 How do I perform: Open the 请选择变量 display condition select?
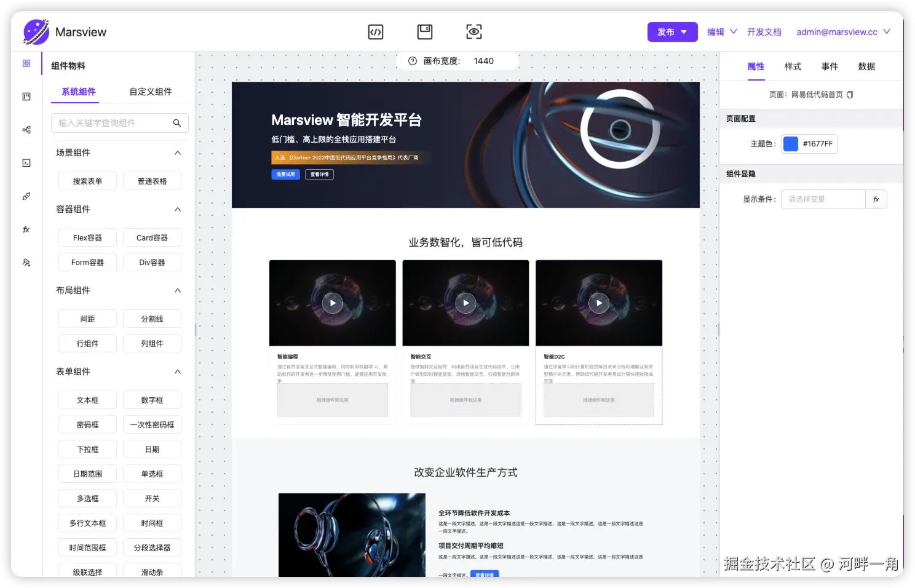pyautogui.click(x=823, y=199)
